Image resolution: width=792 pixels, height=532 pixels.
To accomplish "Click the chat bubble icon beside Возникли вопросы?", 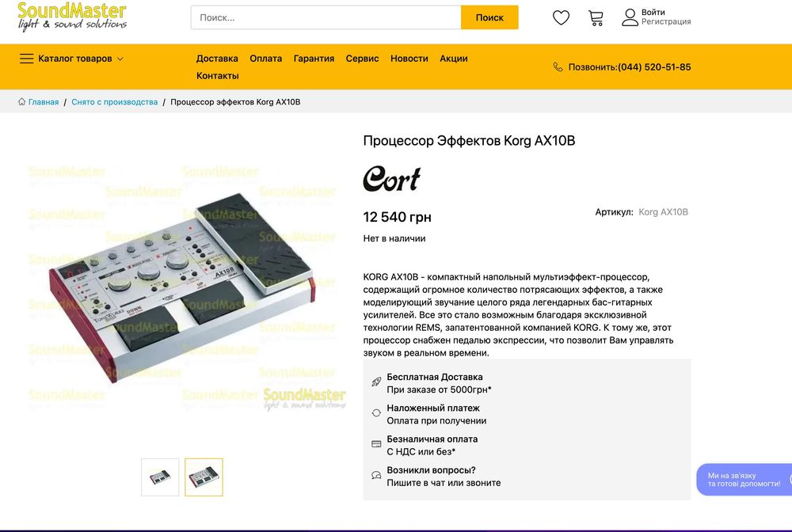I will (x=376, y=475).
